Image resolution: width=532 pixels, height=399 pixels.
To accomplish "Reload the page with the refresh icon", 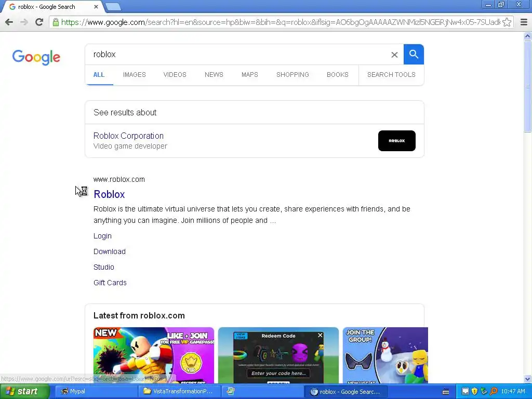I will [x=39, y=22].
